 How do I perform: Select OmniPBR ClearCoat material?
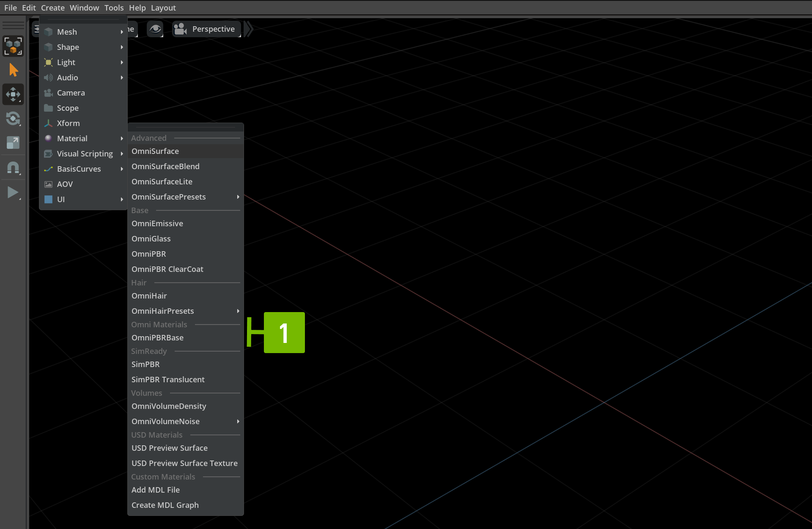[x=186, y=269]
